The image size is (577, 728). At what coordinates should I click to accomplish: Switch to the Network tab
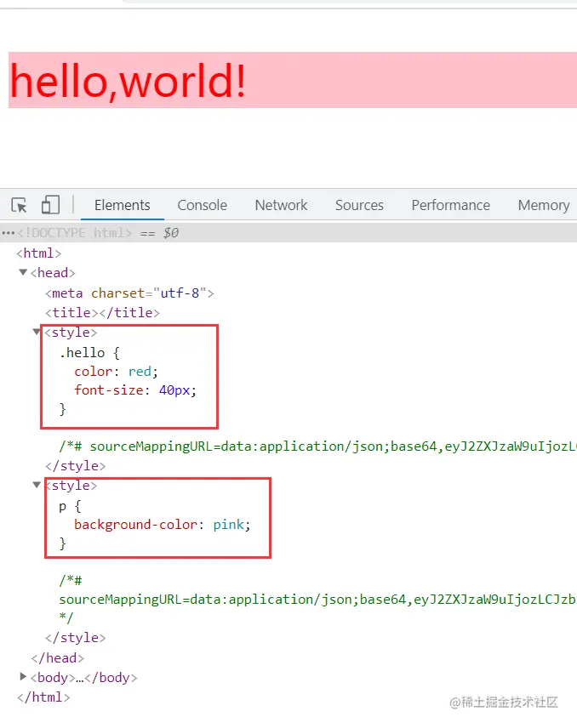pyautogui.click(x=281, y=205)
